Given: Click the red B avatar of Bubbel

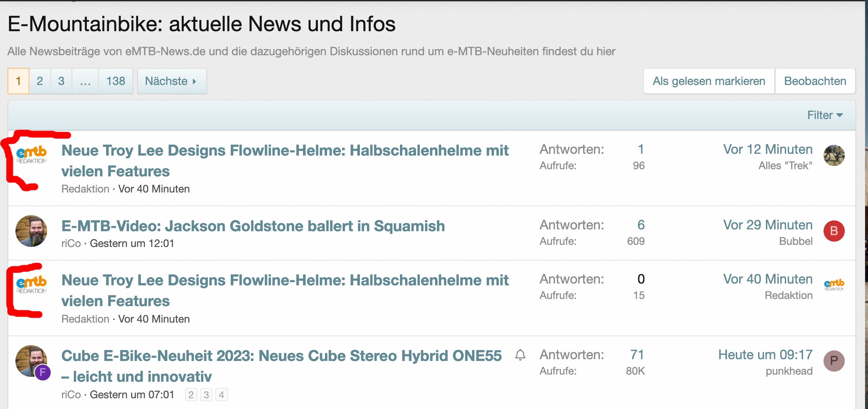Looking at the screenshot, I should [x=834, y=231].
